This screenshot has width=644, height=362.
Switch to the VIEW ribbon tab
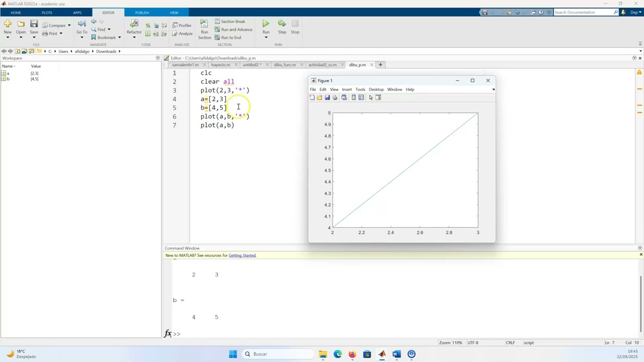(x=174, y=12)
